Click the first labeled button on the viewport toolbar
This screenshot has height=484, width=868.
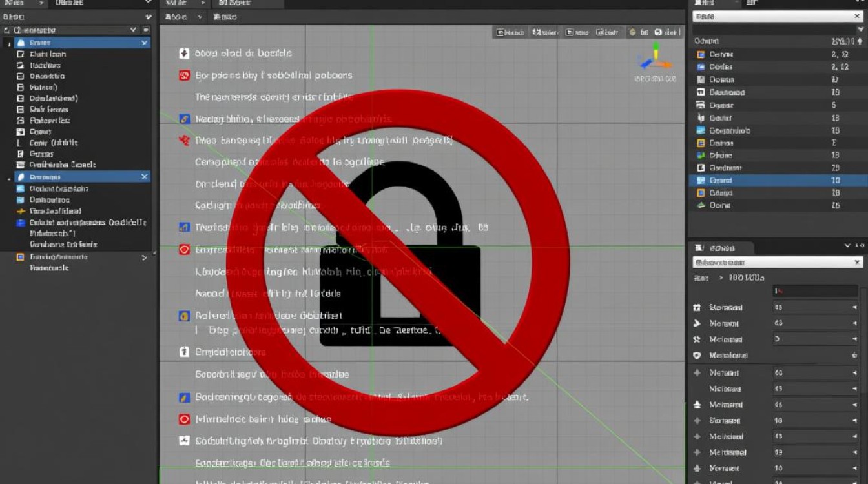(x=510, y=32)
